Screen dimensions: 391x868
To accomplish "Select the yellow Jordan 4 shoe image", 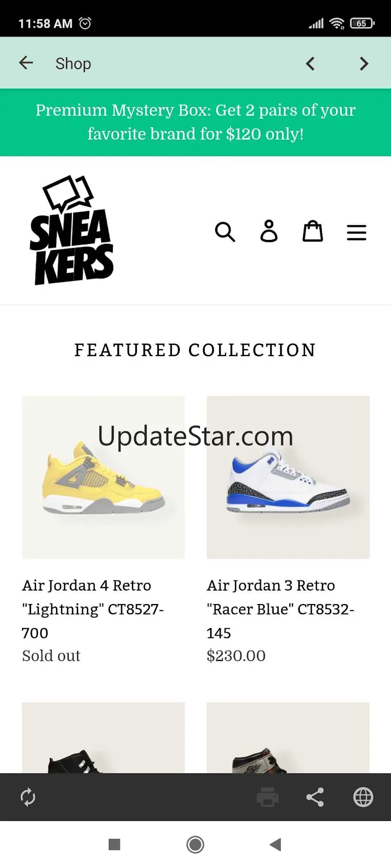I will (x=103, y=477).
